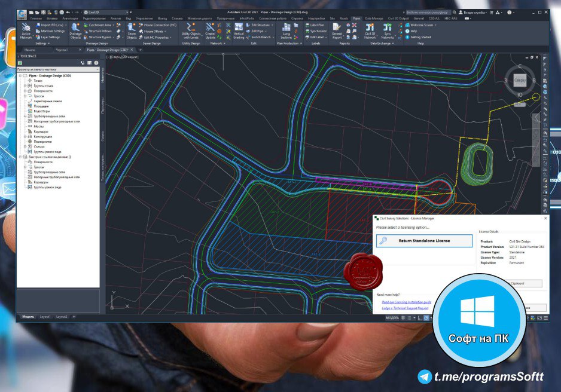The width and height of the screenshot is (561, 392).
Task: Select the Structure Inflows tool
Action: point(97,31)
